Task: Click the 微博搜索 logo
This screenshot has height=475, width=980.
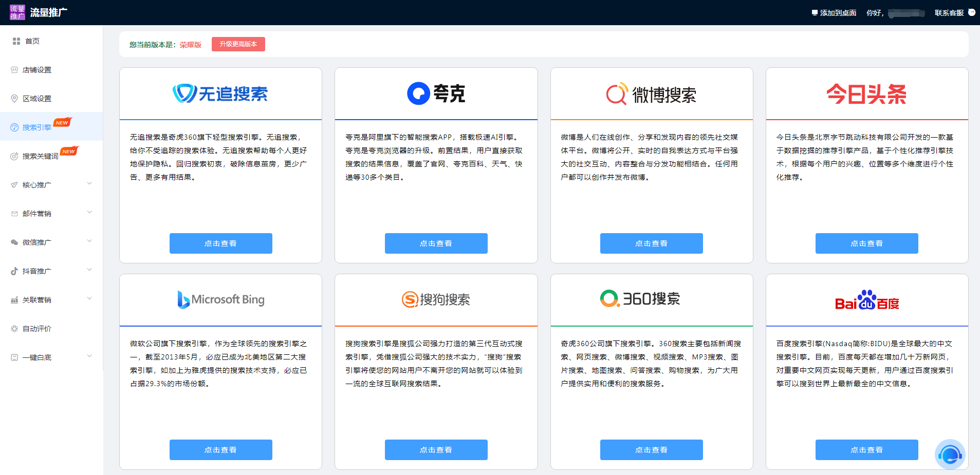Action: (651, 94)
